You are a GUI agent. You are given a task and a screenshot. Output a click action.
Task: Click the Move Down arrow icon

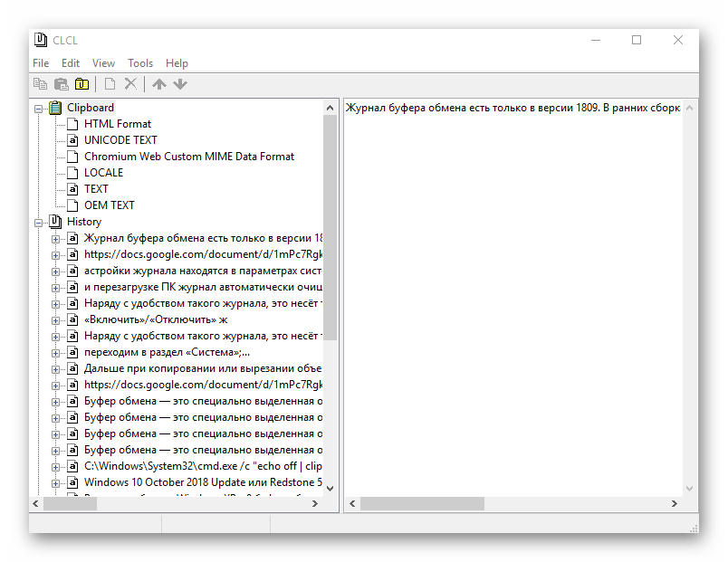click(179, 84)
